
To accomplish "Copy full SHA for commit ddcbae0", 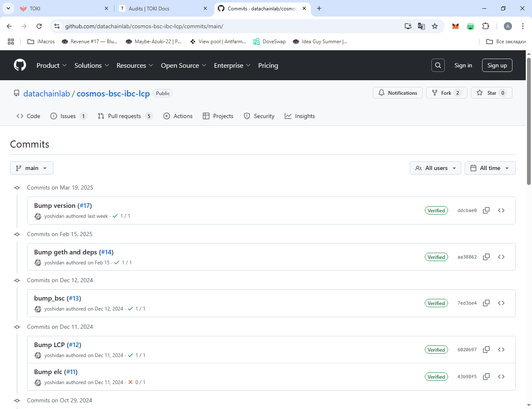I will (486, 210).
